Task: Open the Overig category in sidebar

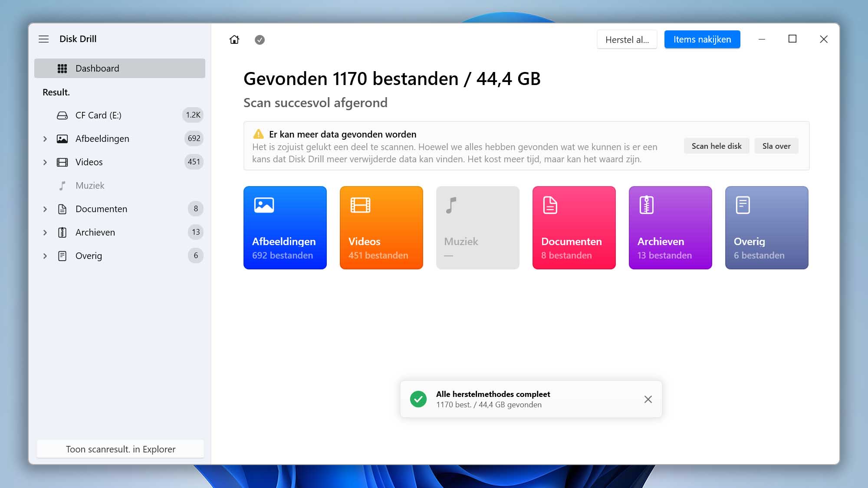Action: pyautogui.click(x=119, y=256)
